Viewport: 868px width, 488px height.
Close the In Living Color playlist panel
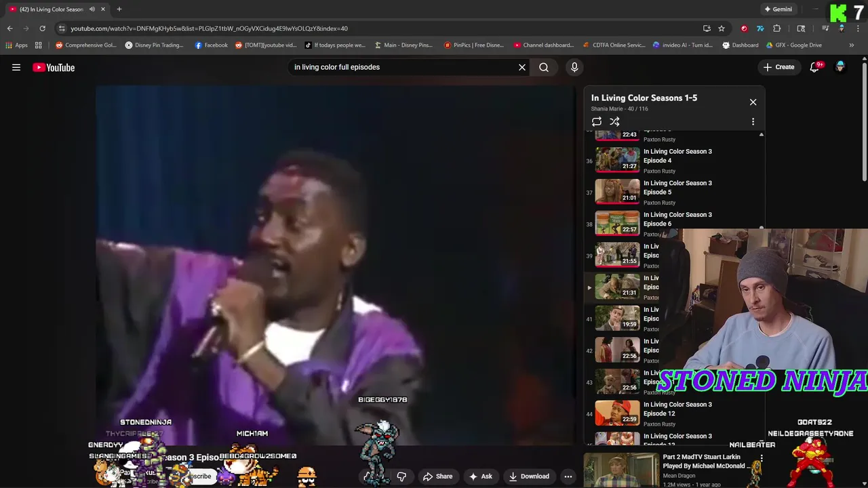(753, 102)
